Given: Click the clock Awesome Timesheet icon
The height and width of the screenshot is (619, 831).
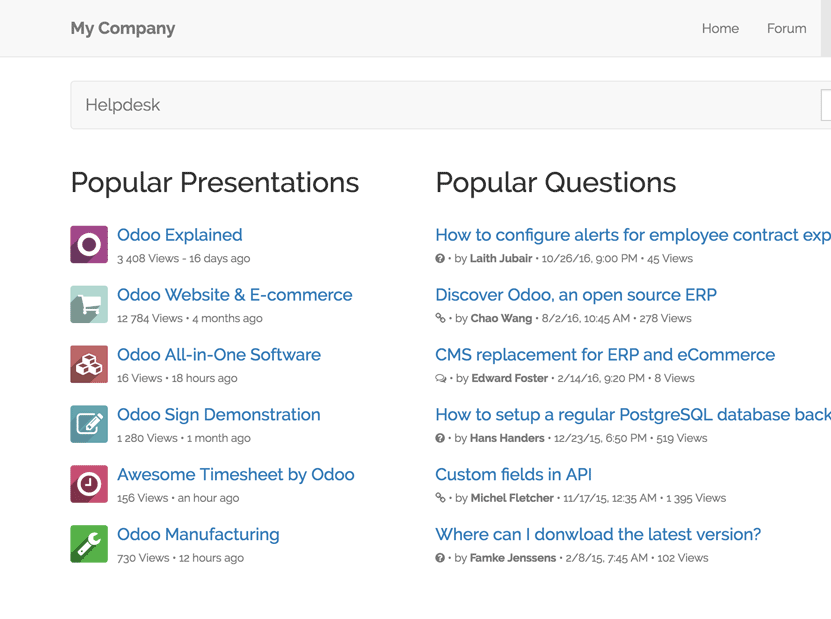Looking at the screenshot, I should (x=89, y=484).
